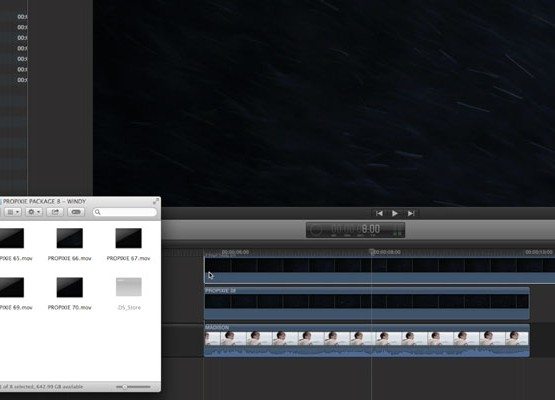This screenshot has width=555, height=400.
Task: Click the timecode display in the dashboard
Action: 355,230
